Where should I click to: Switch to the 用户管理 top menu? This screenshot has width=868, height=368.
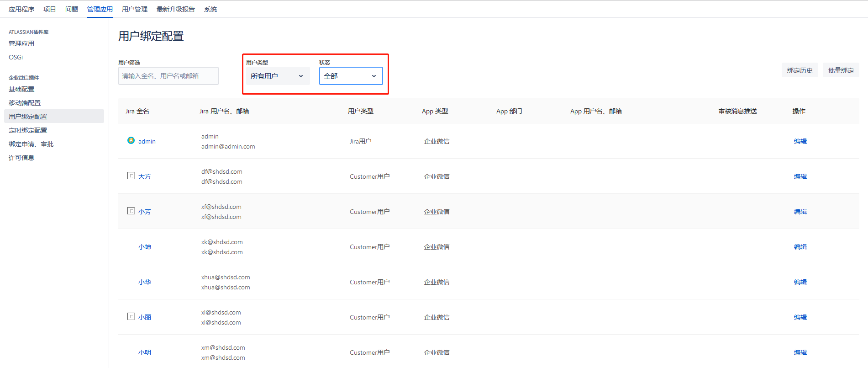coord(134,9)
